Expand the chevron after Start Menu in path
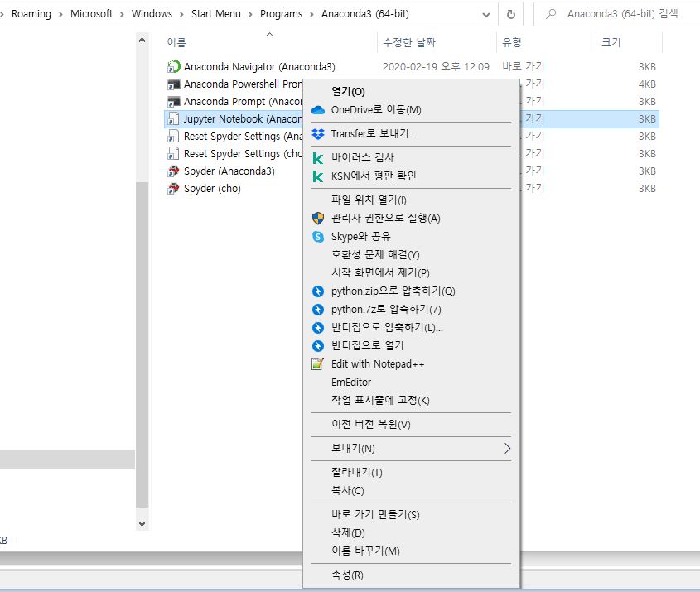This screenshot has width=700, height=592. [x=250, y=14]
